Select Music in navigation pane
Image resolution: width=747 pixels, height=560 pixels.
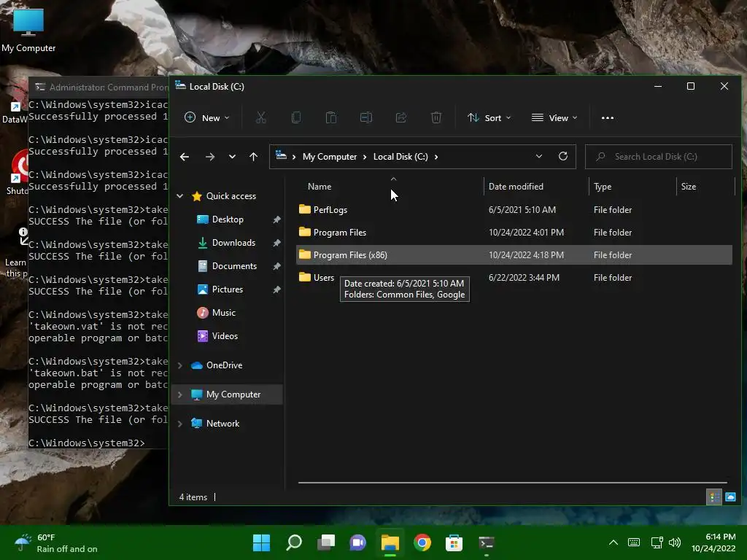[223, 313]
